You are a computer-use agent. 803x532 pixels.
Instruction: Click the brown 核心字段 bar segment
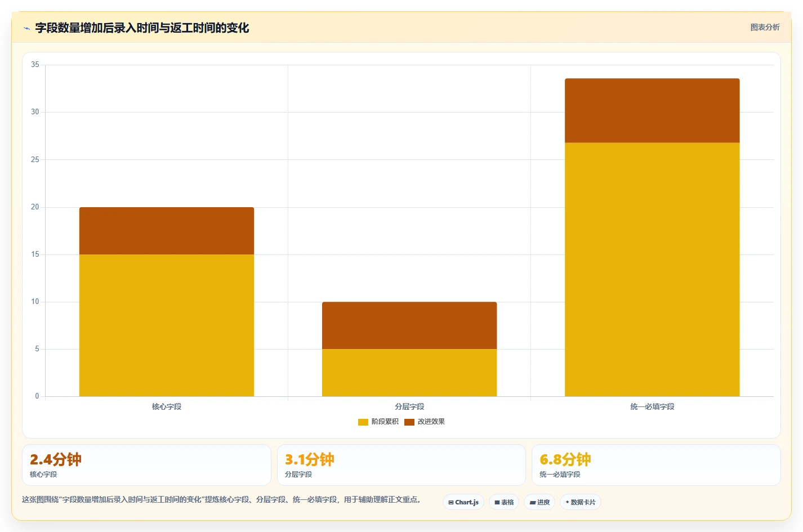click(167, 231)
